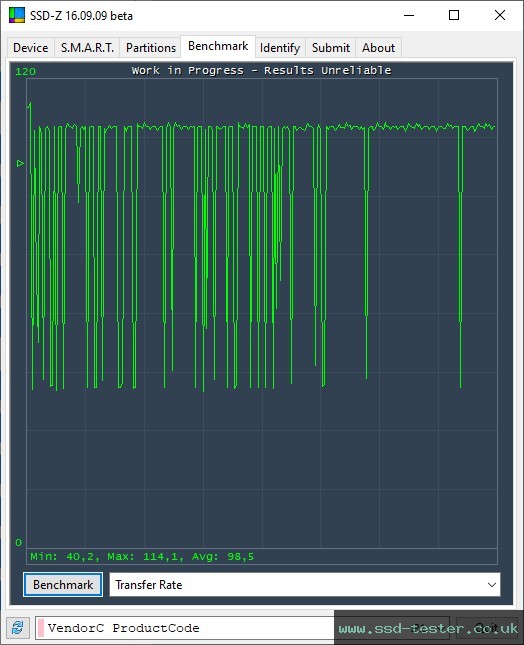The image size is (524, 645).
Task: Click the Benchmark tab
Action: pyautogui.click(x=218, y=46)
